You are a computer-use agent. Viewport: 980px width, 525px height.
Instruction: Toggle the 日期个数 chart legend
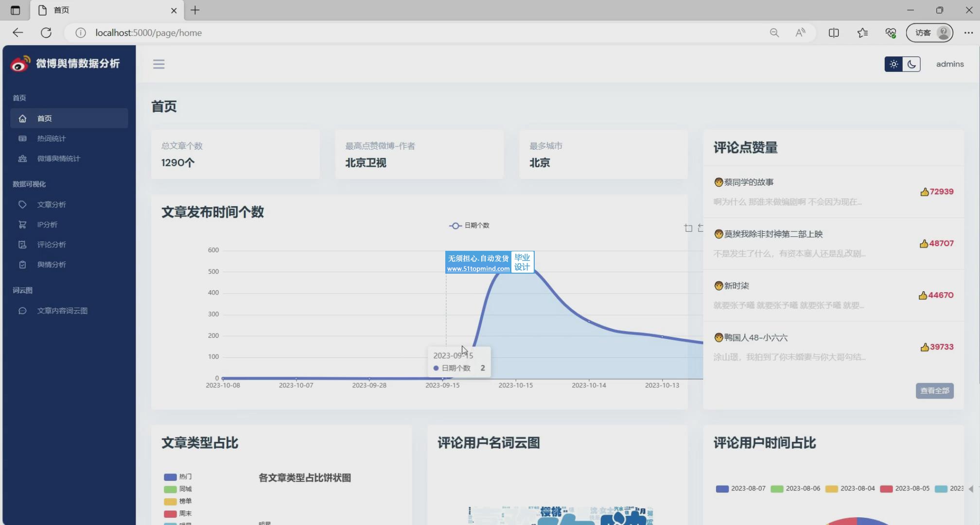[x=470, y=226]
